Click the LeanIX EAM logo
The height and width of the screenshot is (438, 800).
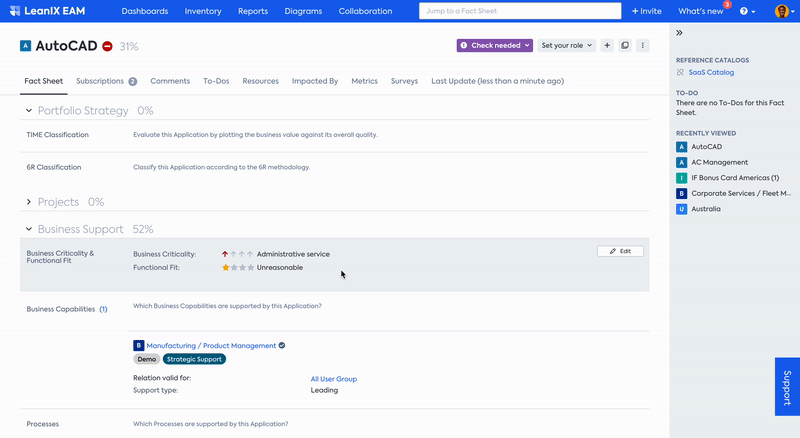click(47, 11)
